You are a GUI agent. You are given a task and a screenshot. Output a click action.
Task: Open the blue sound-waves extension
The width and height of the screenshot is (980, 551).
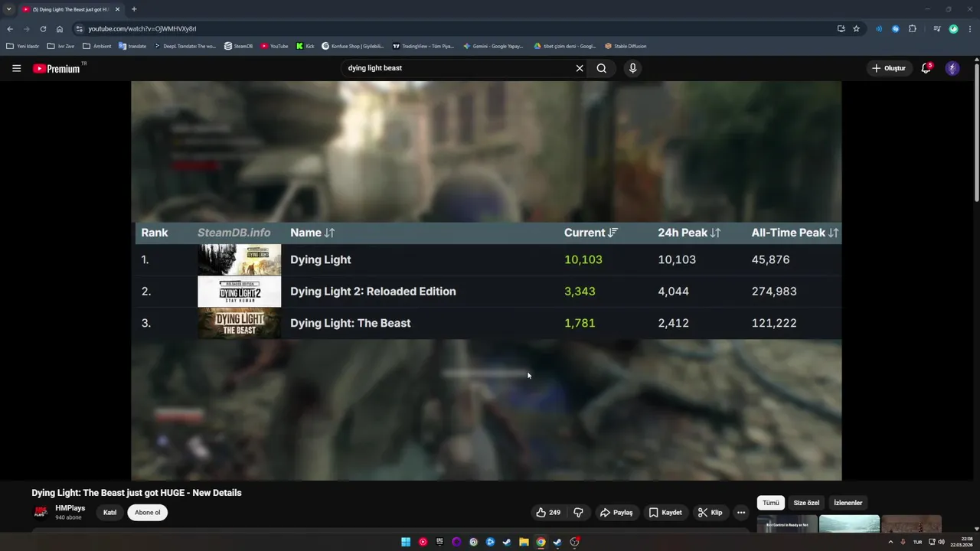[879, 28]
